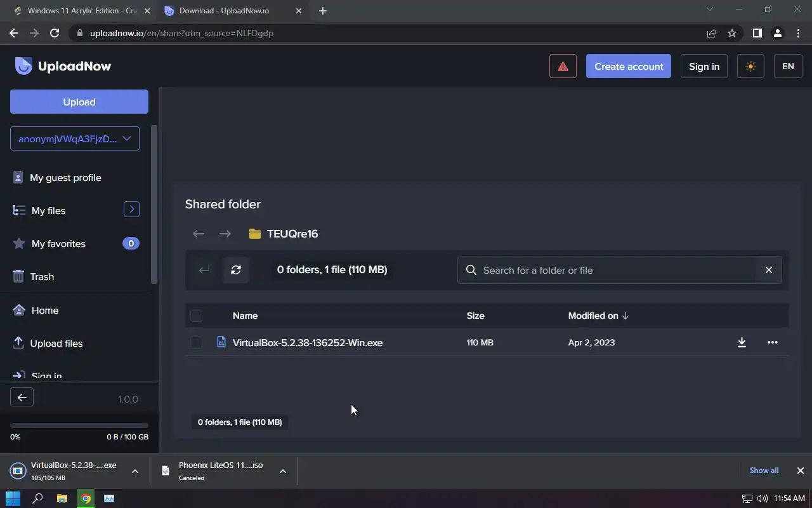Image resolution: width=812 pixels, height=508 pixels.
Task: Click 110 MB size cell
Action: (480, 342)
